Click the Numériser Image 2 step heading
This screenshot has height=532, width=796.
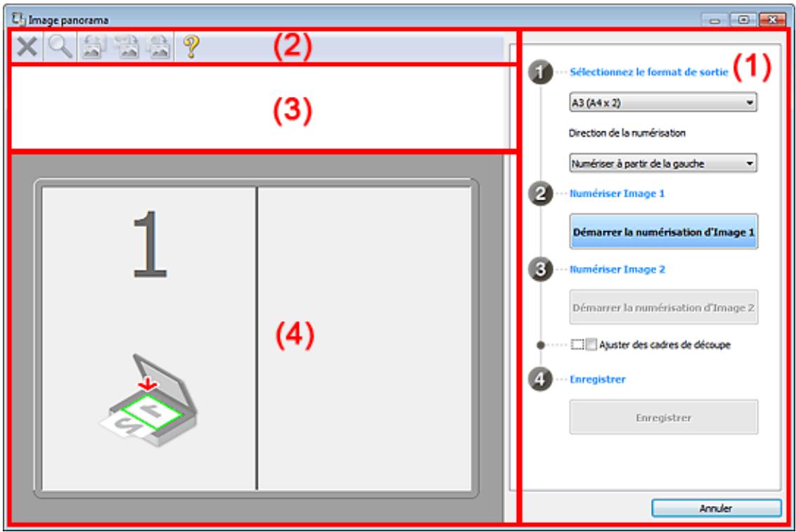coord(617,269)
